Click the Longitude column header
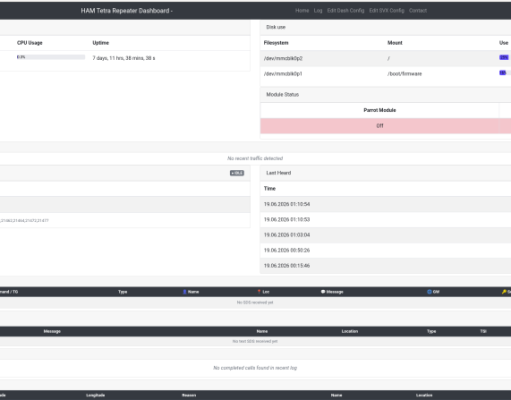 click(96, 395)
